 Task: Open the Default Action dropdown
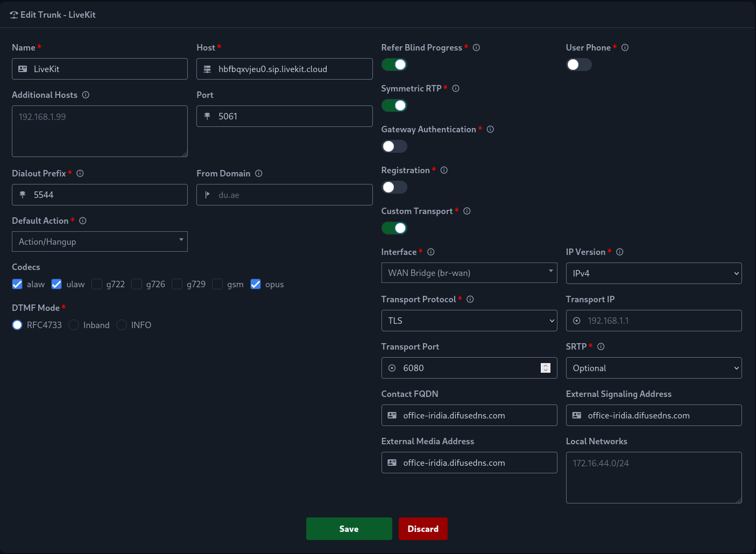click(x=100, y=242)
